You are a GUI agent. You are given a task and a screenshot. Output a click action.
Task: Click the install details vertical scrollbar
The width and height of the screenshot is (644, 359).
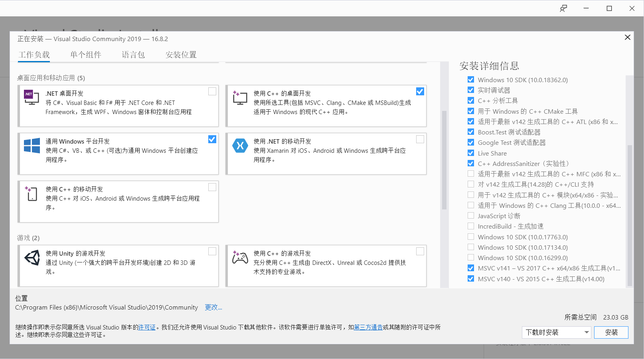pyautogui.click(x=630, y=215)
